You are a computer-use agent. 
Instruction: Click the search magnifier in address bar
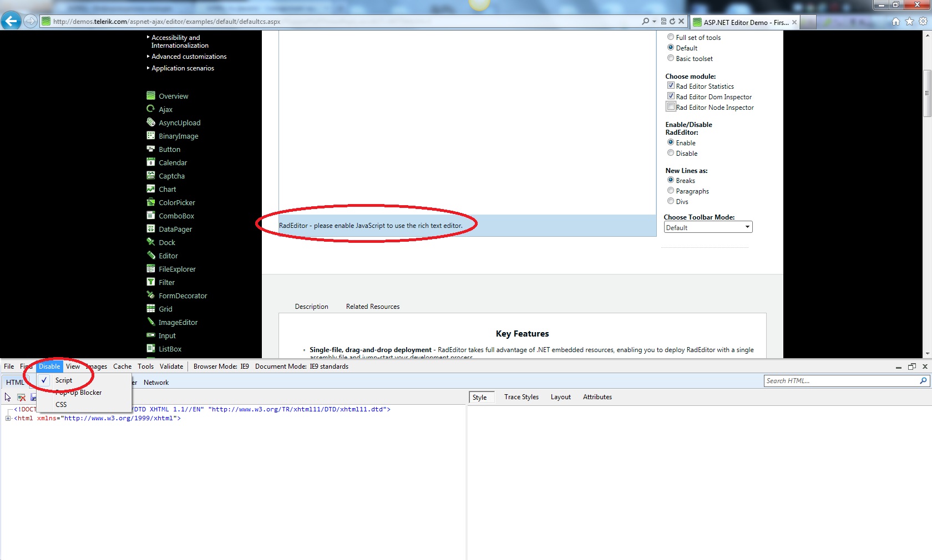pos(645,21)
